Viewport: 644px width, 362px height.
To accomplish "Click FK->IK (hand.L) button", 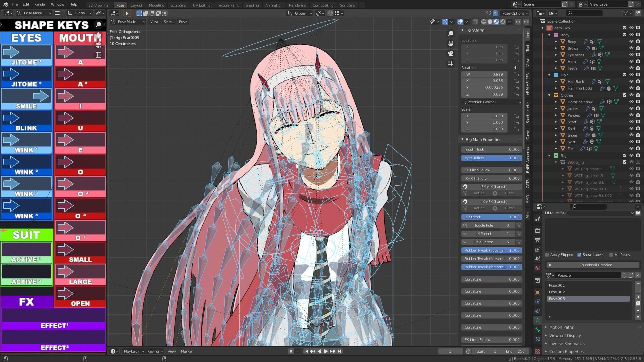I will click(x=491, y=187).
